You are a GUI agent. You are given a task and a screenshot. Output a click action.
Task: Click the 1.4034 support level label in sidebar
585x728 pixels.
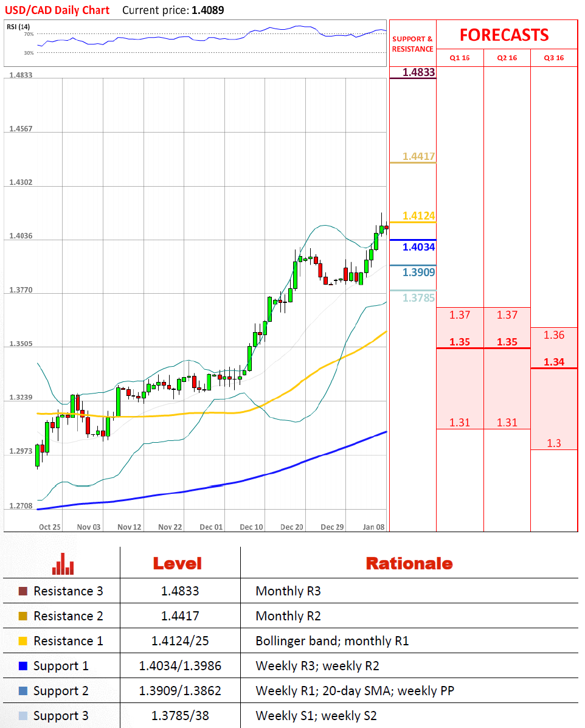tap(419, 247)
